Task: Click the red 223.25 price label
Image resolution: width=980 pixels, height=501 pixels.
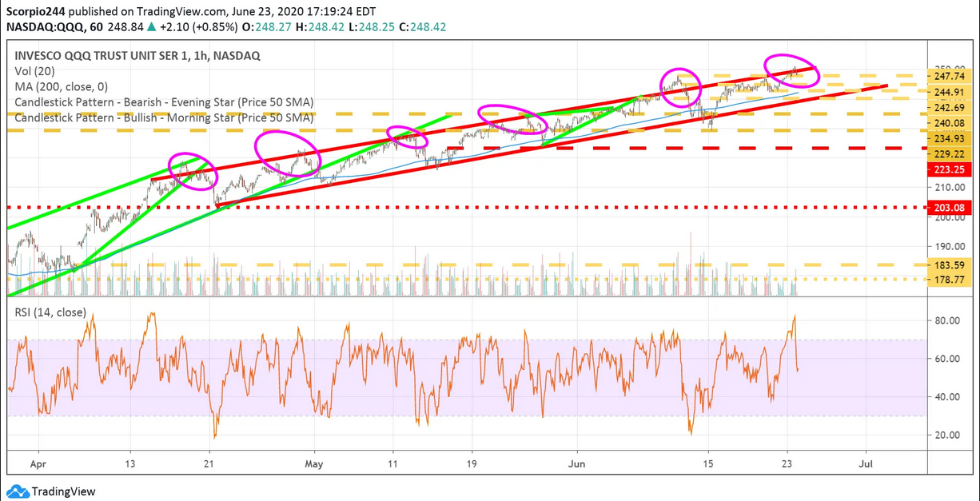Action: coord(951,169)
